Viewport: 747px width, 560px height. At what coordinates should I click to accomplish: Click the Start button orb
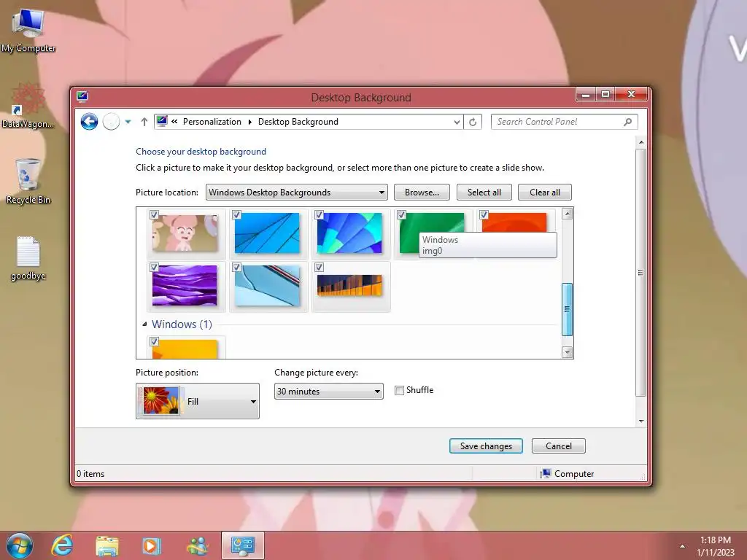(x=20, y=545)
